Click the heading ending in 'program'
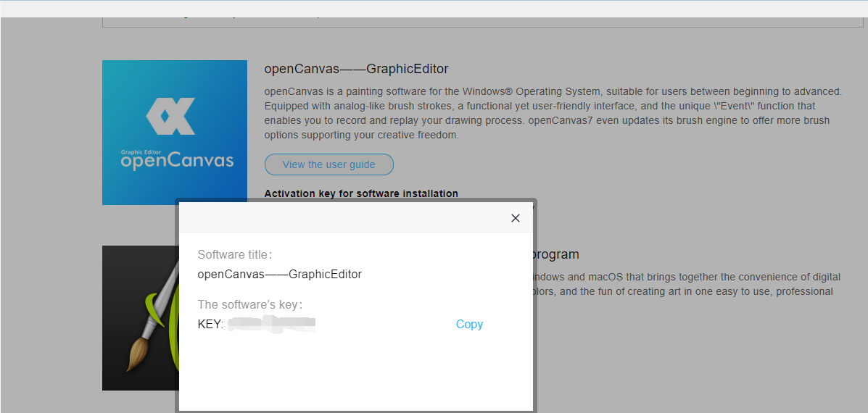 555,254
